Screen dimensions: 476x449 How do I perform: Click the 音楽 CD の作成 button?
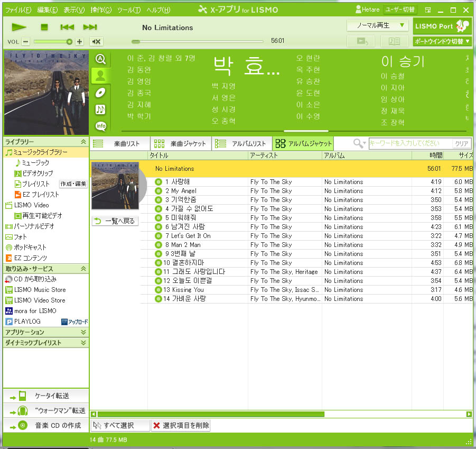coord(46,425)
